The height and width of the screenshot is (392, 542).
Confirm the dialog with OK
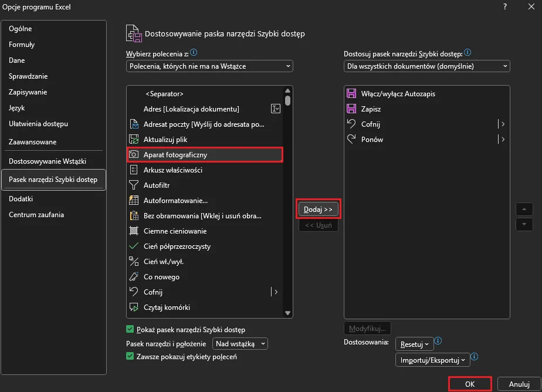(x=470, y=384)
